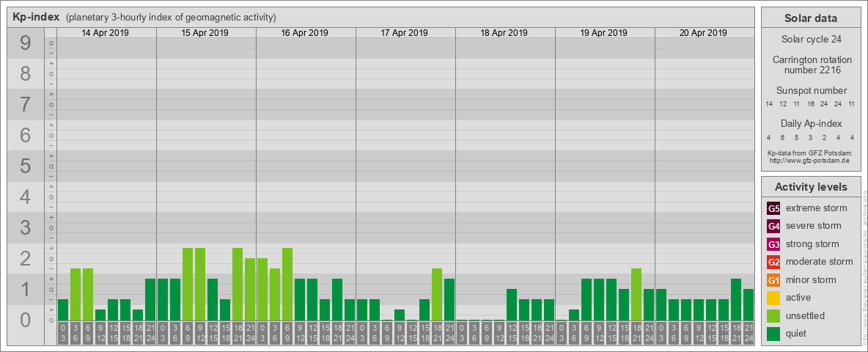Click the Daily Ap-index label
The width and height of the screenshot is (868, 352).
[812, 123]
